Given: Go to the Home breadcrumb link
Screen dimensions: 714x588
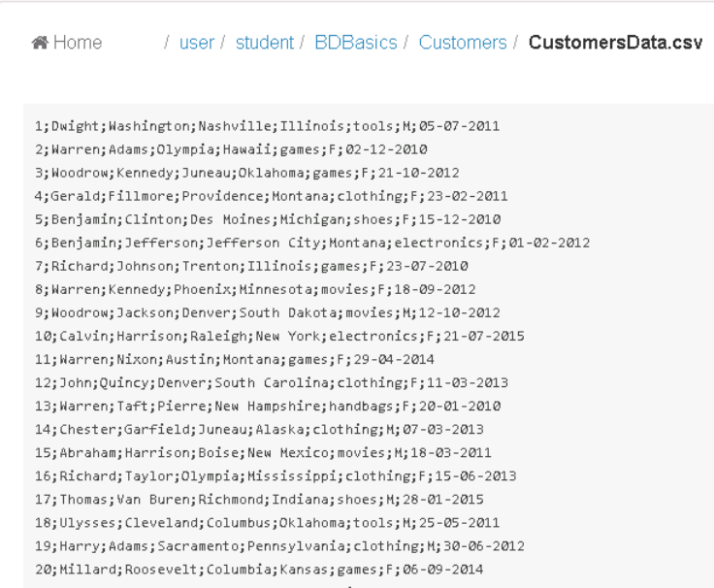Looking at the screenshot, I should [x=77, y=44].
